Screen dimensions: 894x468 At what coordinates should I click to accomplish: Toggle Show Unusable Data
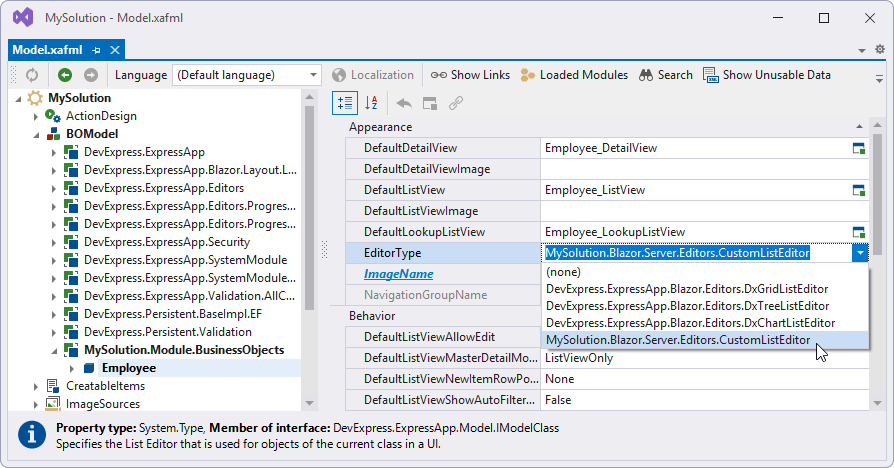767,75
